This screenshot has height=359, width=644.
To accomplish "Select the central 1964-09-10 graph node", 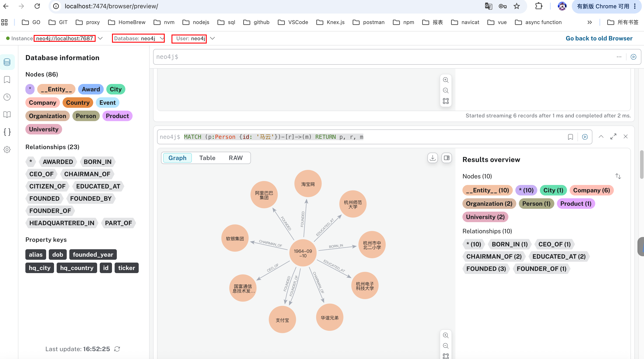I will 303,253.
